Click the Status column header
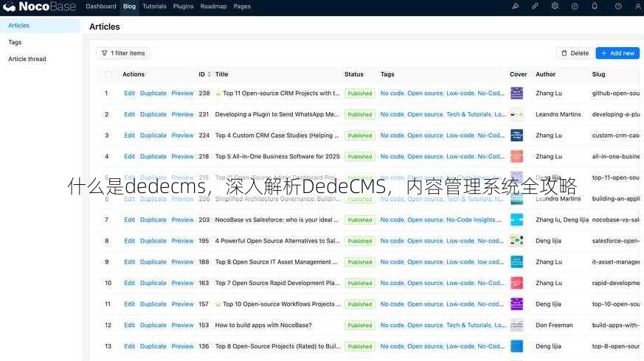 point(353,74)
